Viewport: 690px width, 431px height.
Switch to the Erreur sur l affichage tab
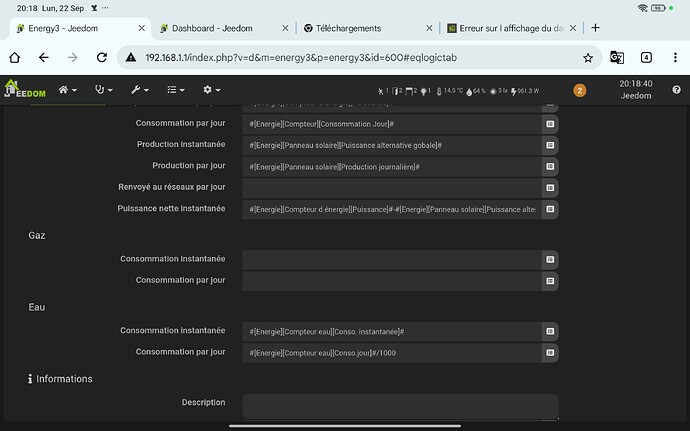(512, 28)
